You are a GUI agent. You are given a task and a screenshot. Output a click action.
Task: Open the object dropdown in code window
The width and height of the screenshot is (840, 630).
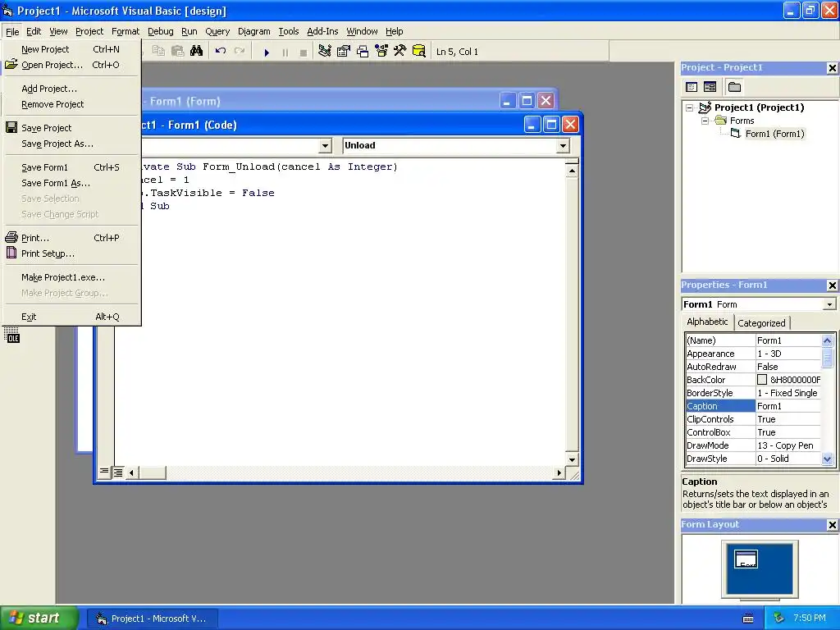tap(325, 146)
